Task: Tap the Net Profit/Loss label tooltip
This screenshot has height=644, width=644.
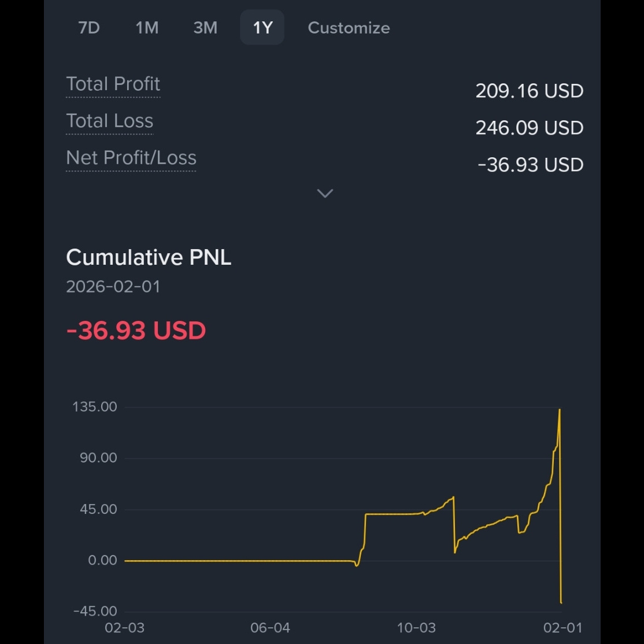Action: 131,158
